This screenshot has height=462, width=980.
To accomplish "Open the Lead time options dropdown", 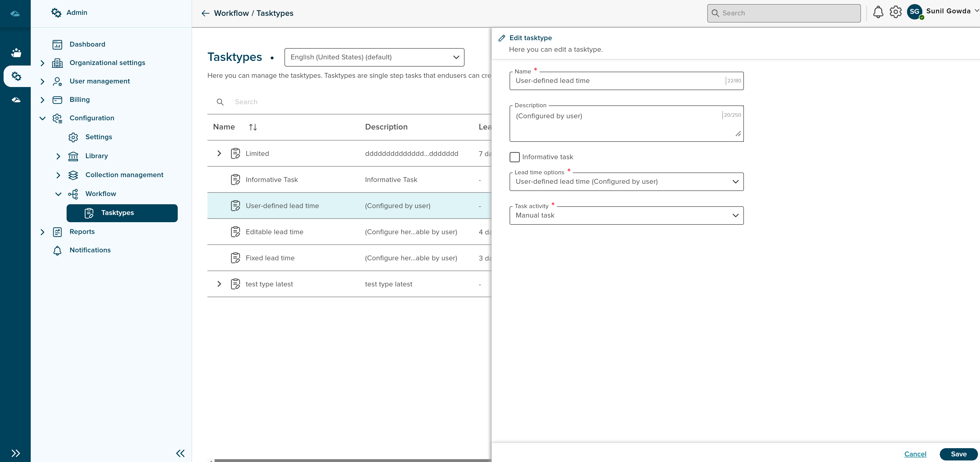I will (626, 182).
